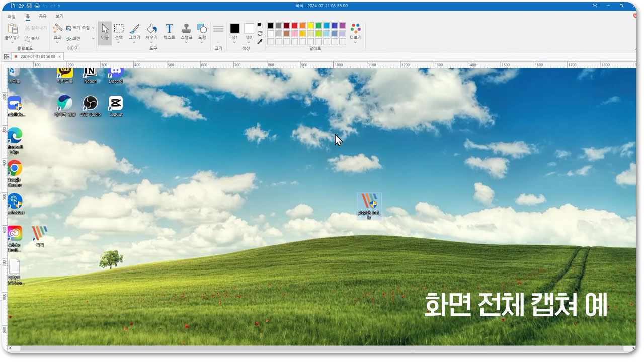Viewport: 644px width, 362px height.
Task: Print the image using the printer icon
Action: pyautogui.click(x=37, y=6)
